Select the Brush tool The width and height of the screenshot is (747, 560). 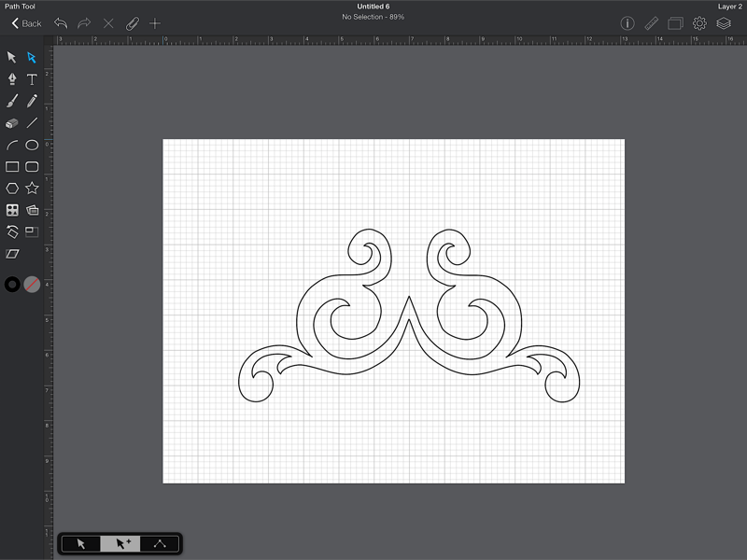[x=12, y=101]
